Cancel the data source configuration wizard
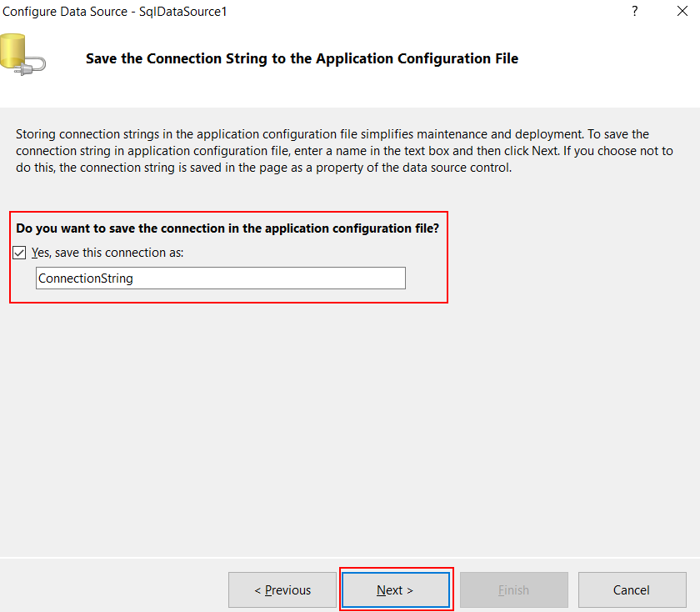 [632, 589]
